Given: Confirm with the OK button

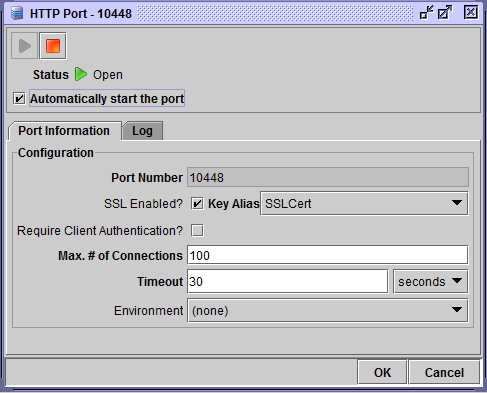Looking at the screenshot, I should [x=382, y=372].
